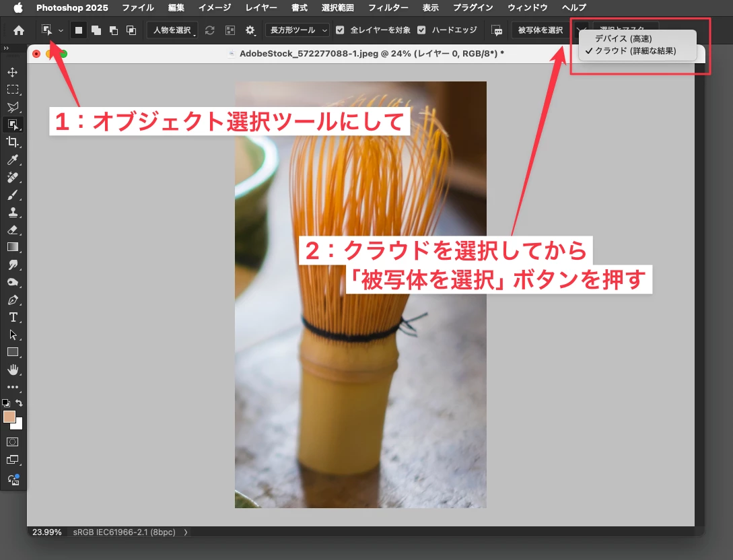Choose New Selection mode
The height and width of the screenshot is (560, 733).
(x=79, y=30)
